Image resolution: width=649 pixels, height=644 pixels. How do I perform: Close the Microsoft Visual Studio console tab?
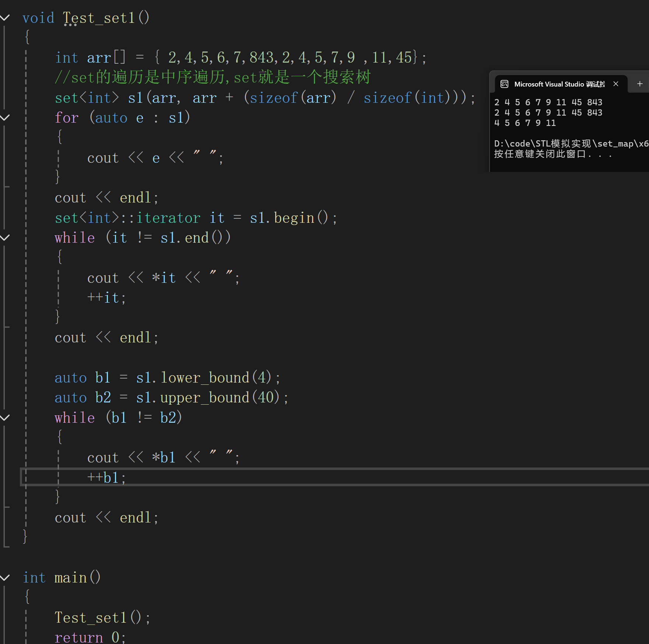click(616, 84)
